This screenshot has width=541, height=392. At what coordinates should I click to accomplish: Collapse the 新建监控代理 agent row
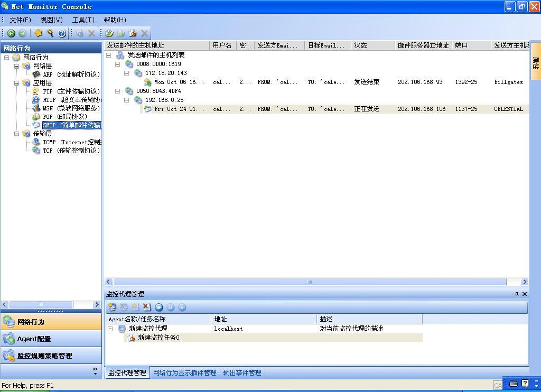tap(110, 329)
